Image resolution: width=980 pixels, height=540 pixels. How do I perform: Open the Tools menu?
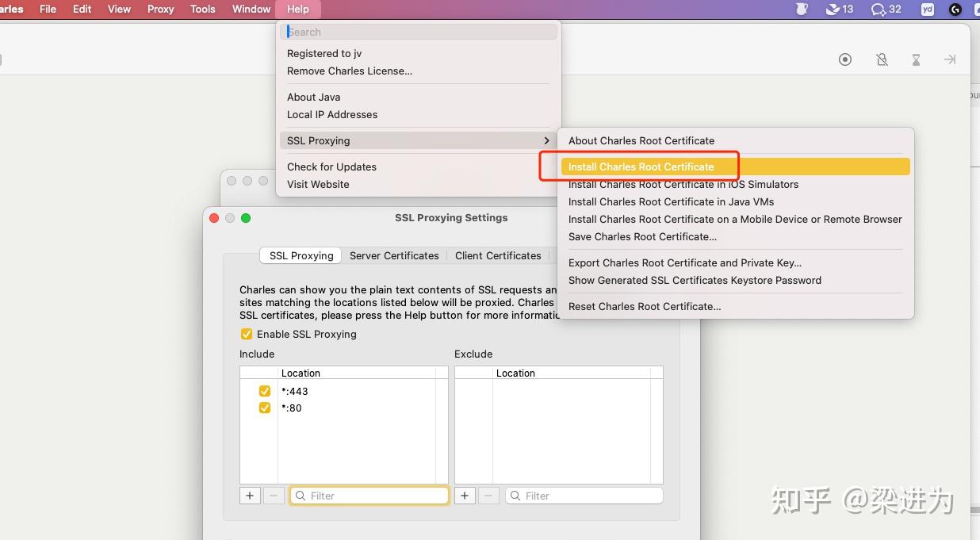[202, 9]
